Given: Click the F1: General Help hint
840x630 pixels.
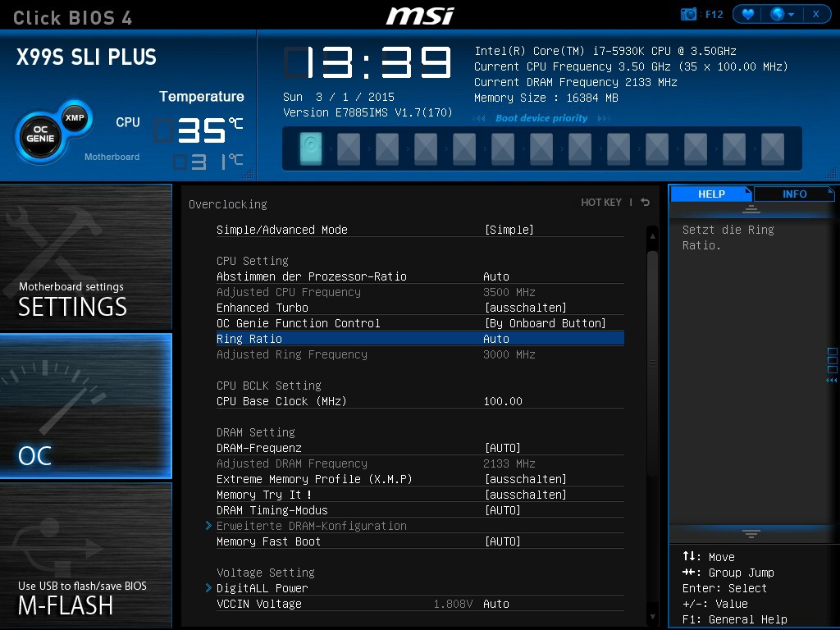Looking at the screenshot, I should coord(734,619).
